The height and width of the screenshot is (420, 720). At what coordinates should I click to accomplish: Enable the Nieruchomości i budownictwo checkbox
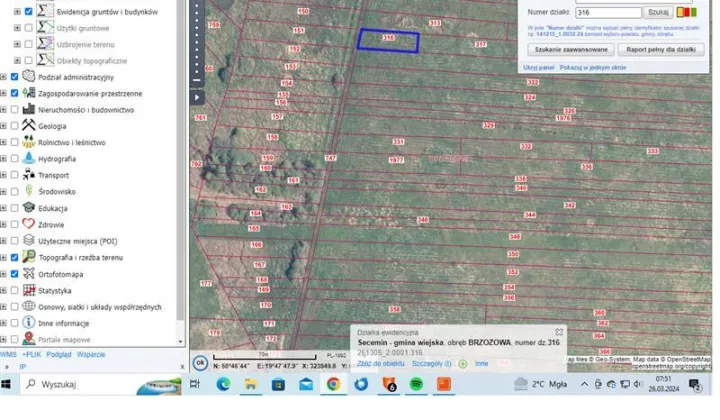pos(14,109)
